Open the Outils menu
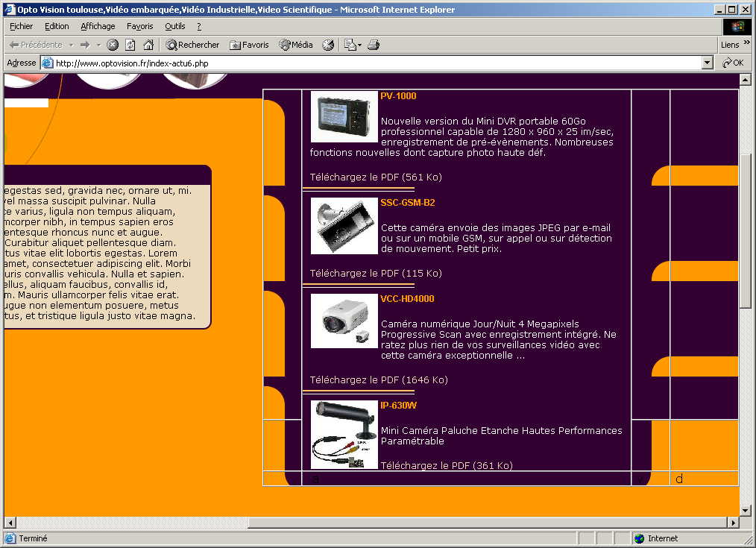The width and height of the screenshot is (756, 548). pyautogui.click(x=175, y=26)
